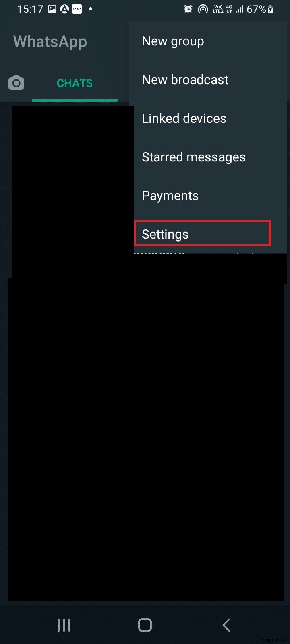The height and width of the screenshot is (644, 290).
Task: Click the alarm clock status icon
Action: 188,9
